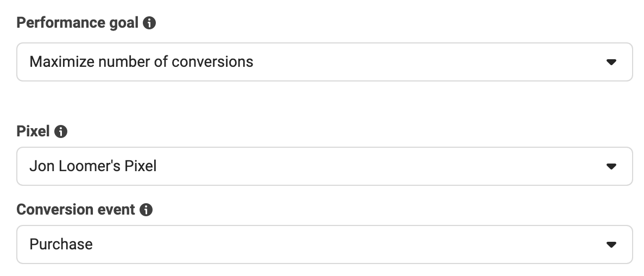
Task: Click the caret arrow in Conversion event field
Action: coord(611,244)
